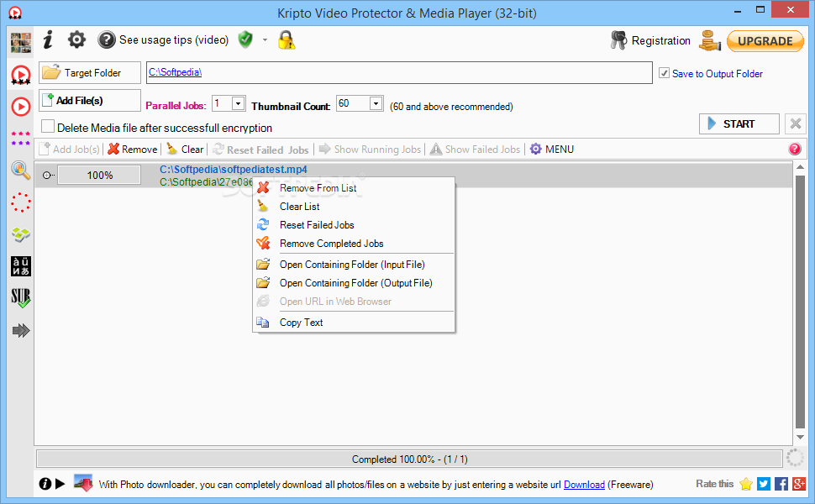Click the registration keys icon
815x504 pixels.
click(x=618, y=40)
